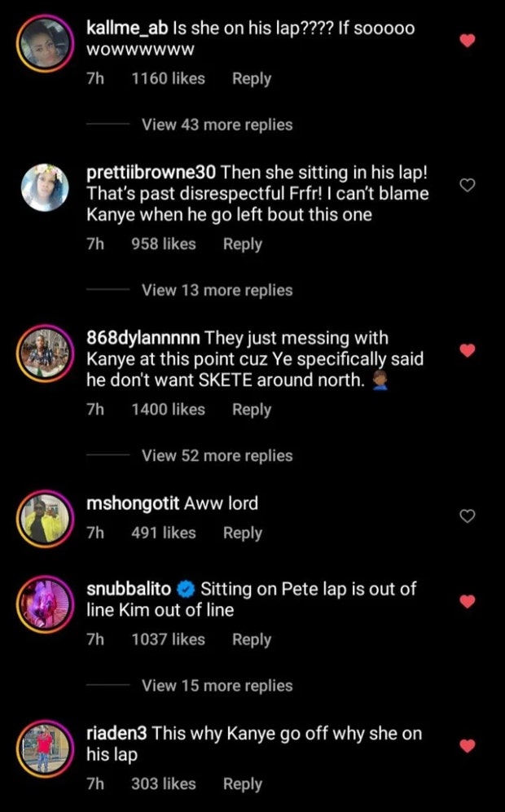Viewport: 505px width, 812px height.
Task: Tap riaden3's profile picture
Action: click(x=44, y=748)
